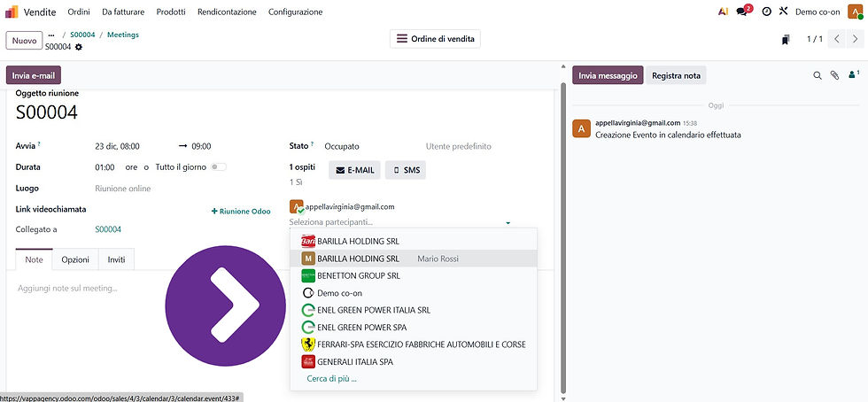The height and width of the screenshot is (402, 868).
Task: Click Invia e-mail button
Action: click(34, 75)
